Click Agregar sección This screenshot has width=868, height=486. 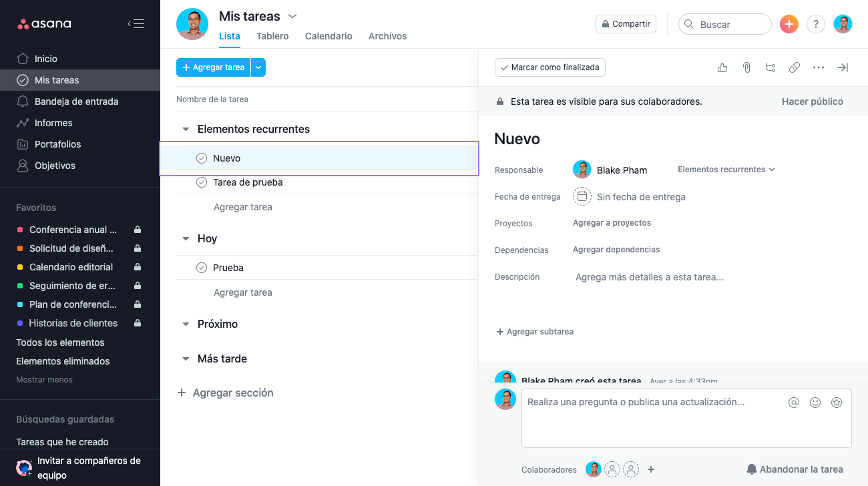pyautogui.click(x=225, y=393)
